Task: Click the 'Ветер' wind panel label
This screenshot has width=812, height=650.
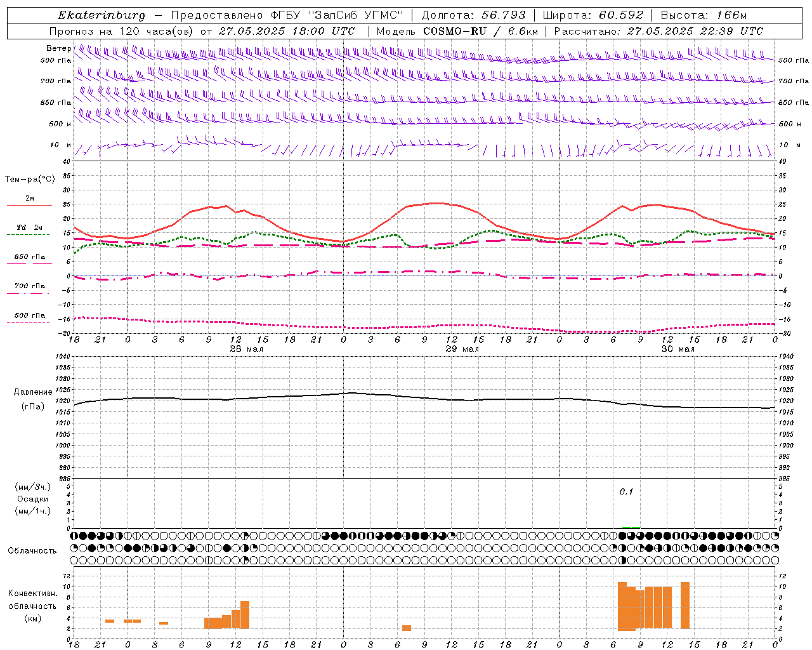Action: 58,48
